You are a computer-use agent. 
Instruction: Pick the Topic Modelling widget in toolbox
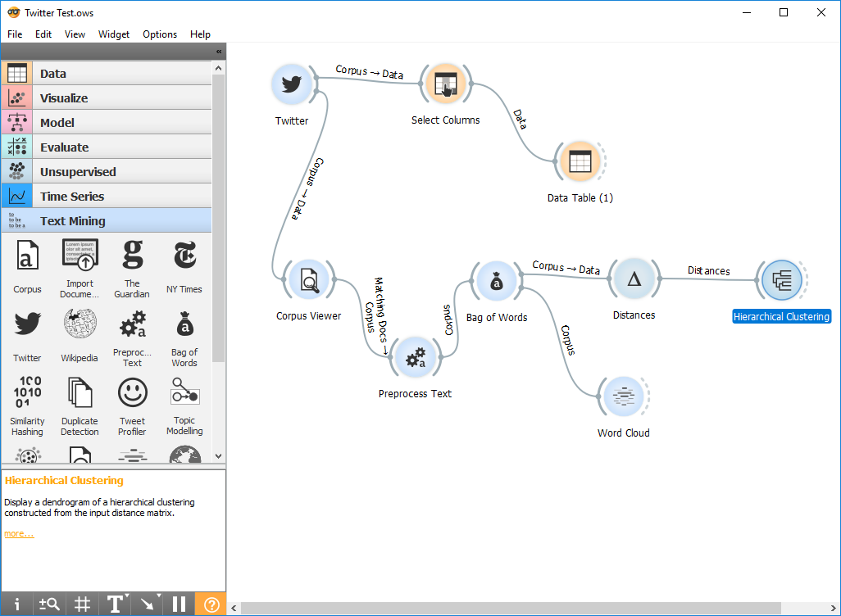pyautogui.click(x=184, y=406)
